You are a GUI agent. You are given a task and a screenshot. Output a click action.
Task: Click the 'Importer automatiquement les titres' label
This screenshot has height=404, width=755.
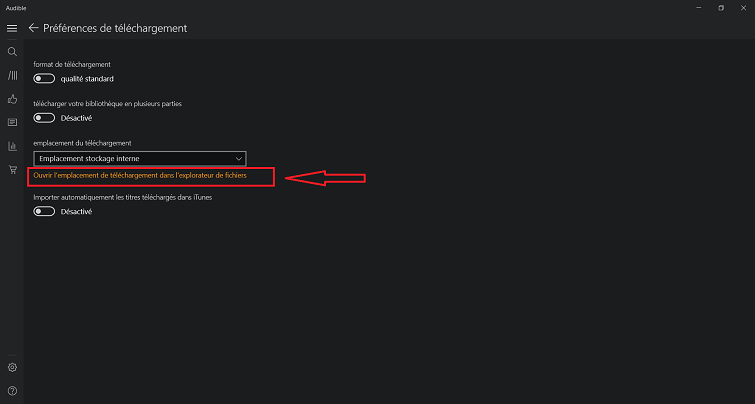click(123, 197)
